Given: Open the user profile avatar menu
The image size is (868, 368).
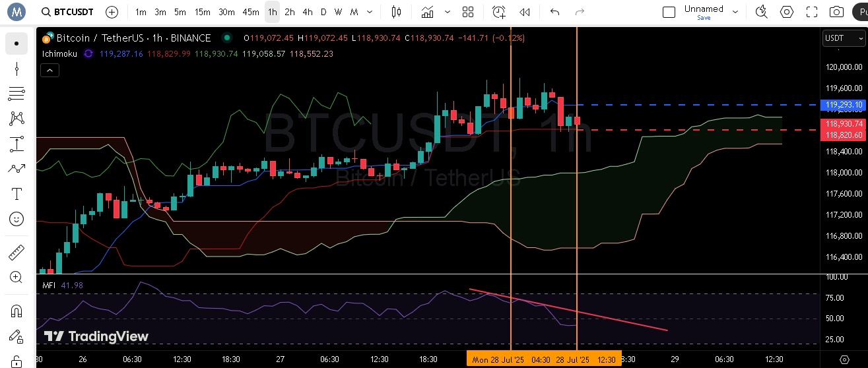Looking at the screenshot, I should click(17, 11).
